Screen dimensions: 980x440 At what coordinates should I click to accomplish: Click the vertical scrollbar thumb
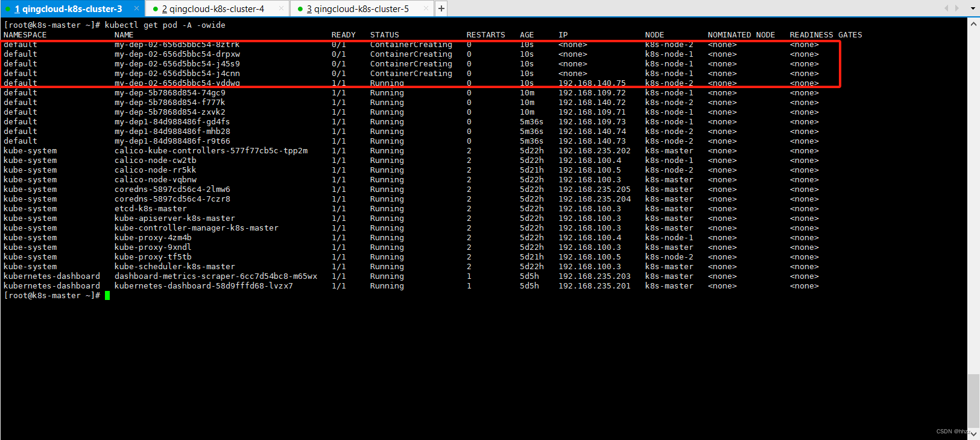tap(973, 401)
